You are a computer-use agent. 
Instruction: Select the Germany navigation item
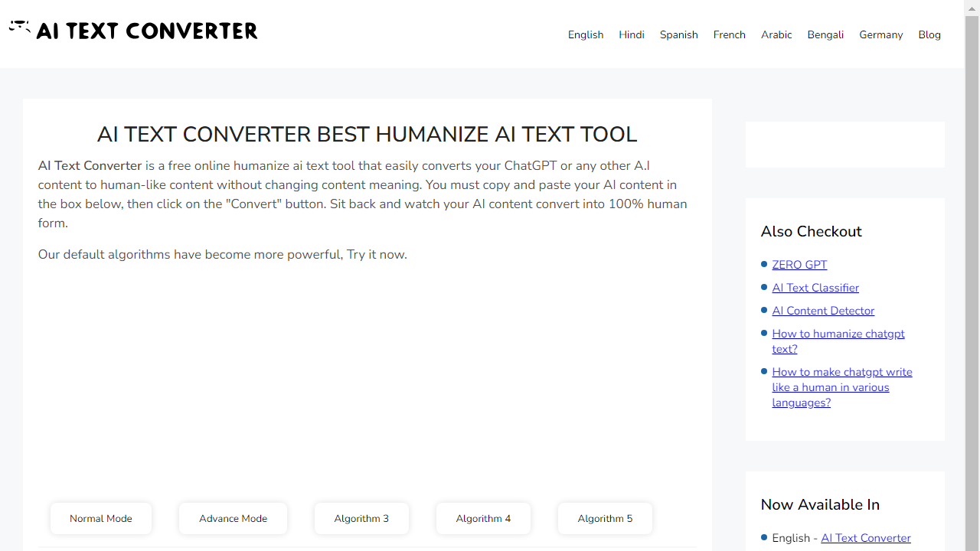[881, 34]
